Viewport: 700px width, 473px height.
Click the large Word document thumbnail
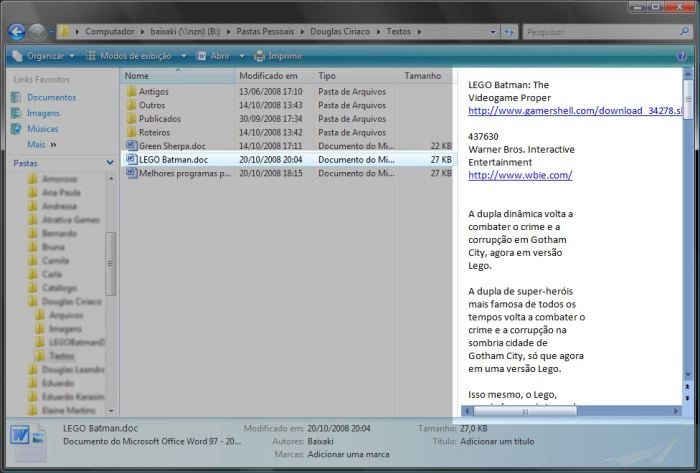pyautogui.click(x=29, y=442)
